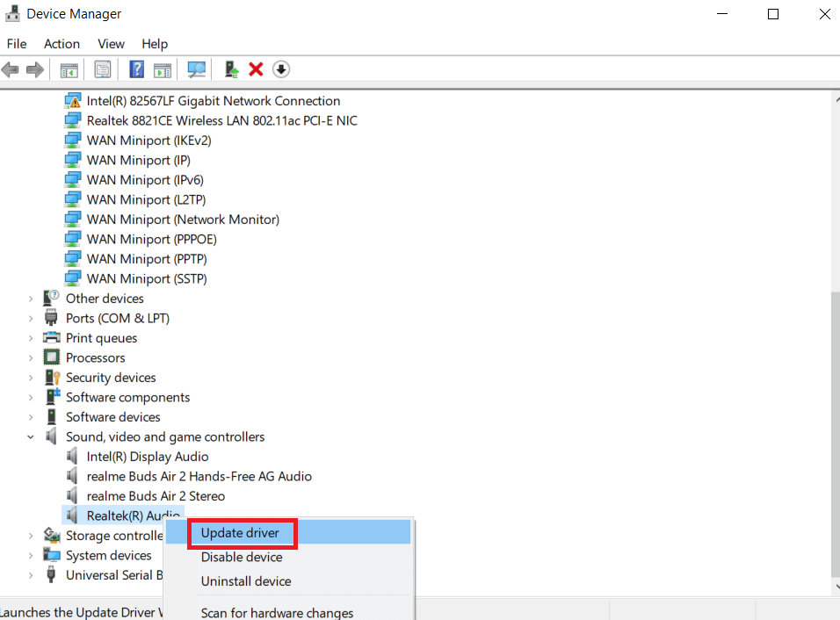Image resolution: width=840 pixels, height=620 pixels.
Task: Click the Scan for hardware changes toolbar icon
Action: click(x=196, y=69)
